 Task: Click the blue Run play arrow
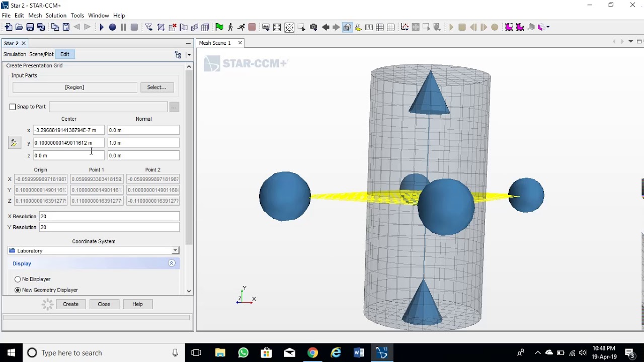tap(102, 27)
